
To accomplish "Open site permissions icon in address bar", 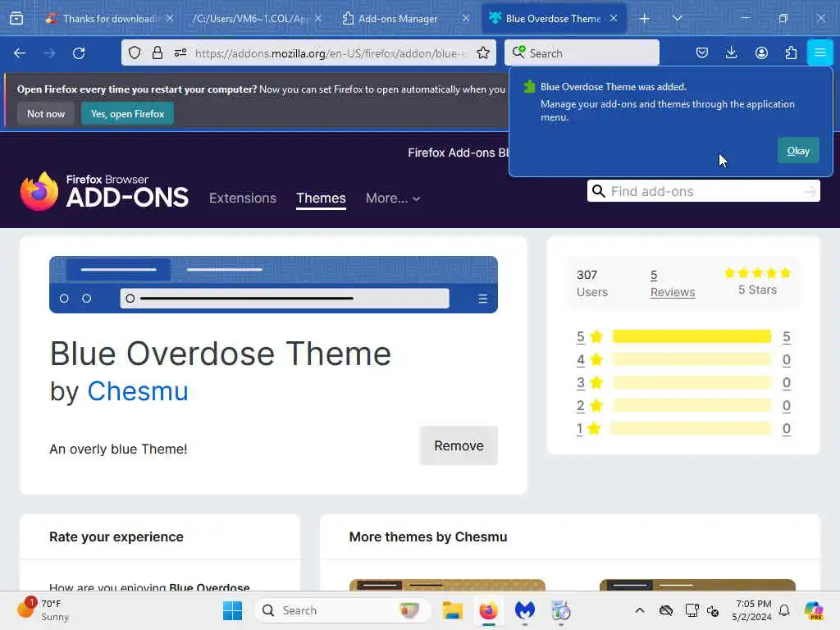I will pos(180,53).
